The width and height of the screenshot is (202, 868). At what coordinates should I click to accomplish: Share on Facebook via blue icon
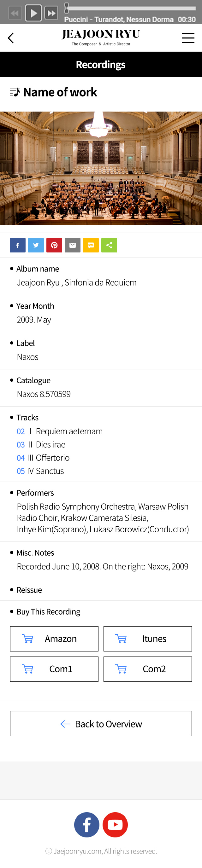[18, 245]
